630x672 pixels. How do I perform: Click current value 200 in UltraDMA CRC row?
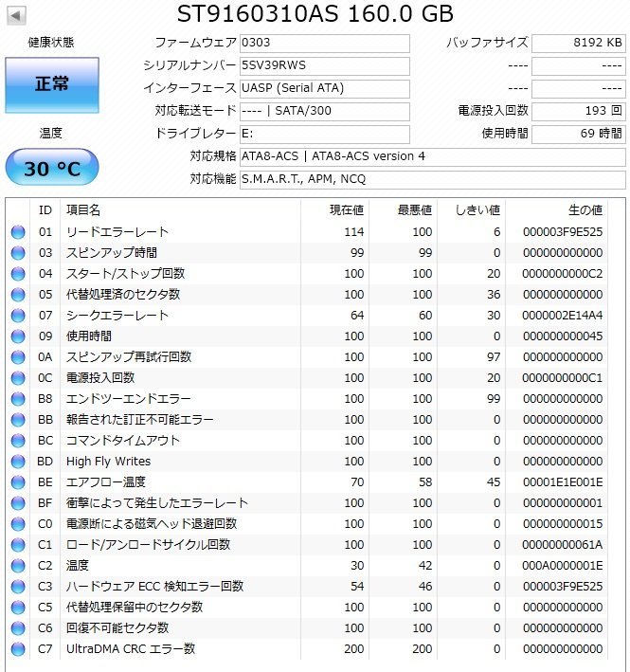[x=354, y=649]
